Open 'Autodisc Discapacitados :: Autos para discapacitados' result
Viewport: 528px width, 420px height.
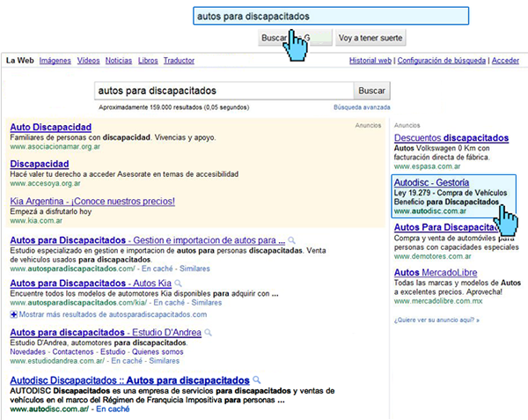click(129, 380)
